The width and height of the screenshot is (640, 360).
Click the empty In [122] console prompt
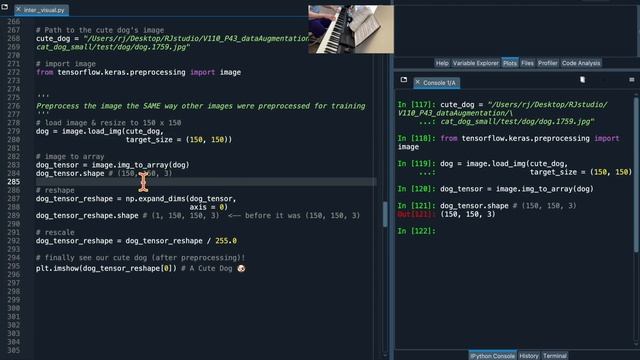[x=417, y=231]
